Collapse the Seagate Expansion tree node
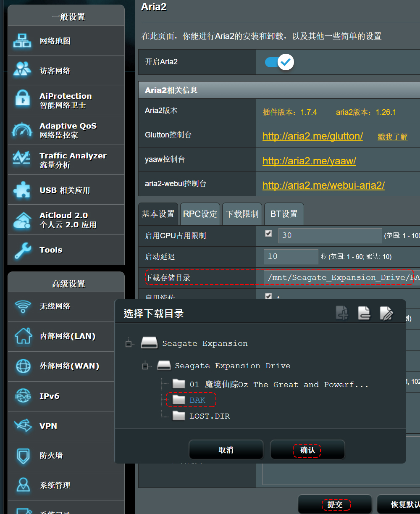 (129, 344)
